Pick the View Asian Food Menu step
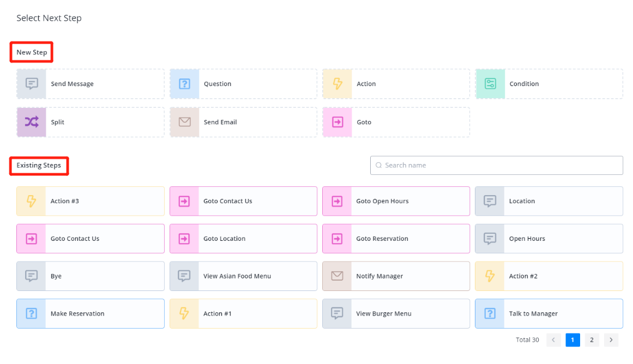The width and height of the screenshot is (633, 364). pos(243,276)
